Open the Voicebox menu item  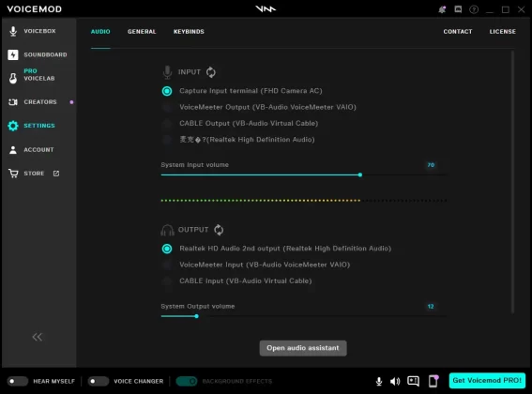[x=39, y=31]
